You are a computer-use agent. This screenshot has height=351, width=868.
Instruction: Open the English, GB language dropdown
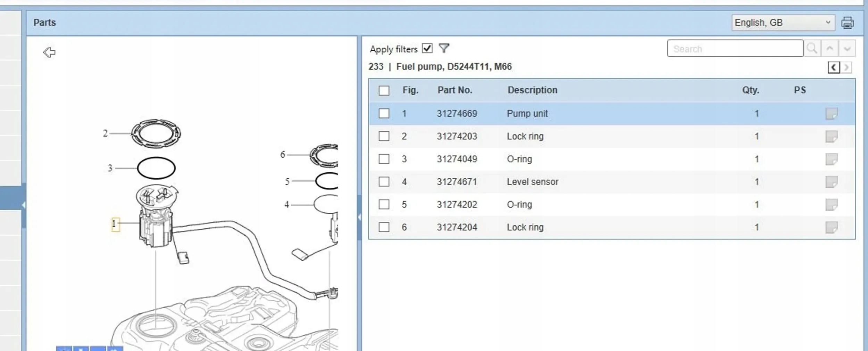click(783, 23)
